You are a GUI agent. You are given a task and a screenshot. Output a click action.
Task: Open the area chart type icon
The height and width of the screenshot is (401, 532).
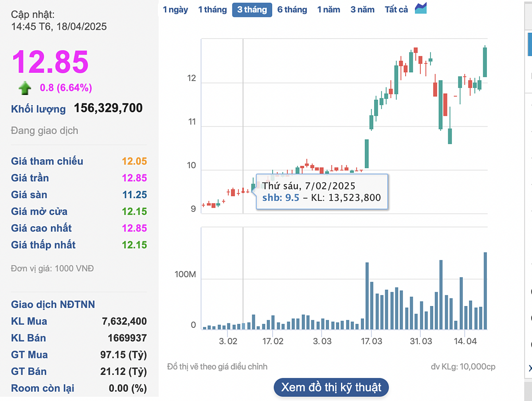421,9
